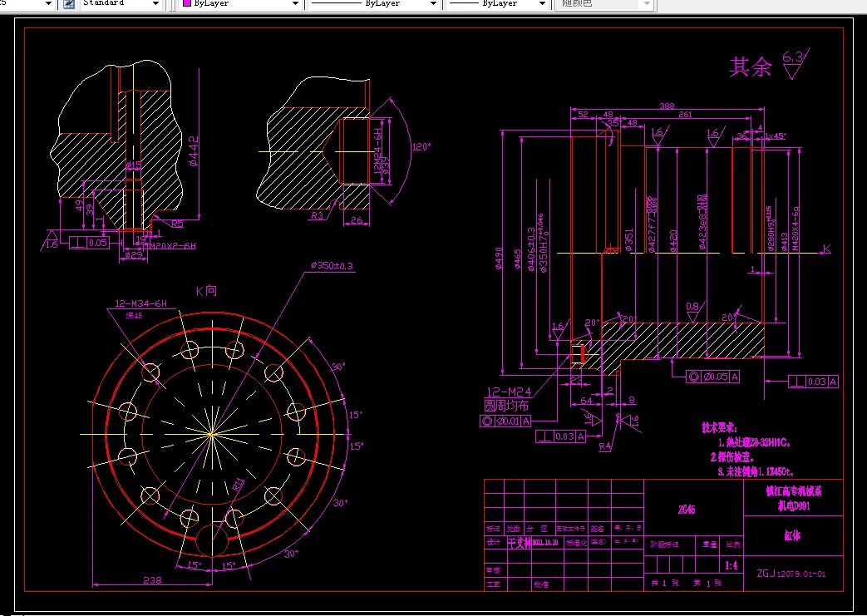Open the magenta ByLayer color dropdown
This screenshot has width=867, height=616.
[x=295, y=4]
